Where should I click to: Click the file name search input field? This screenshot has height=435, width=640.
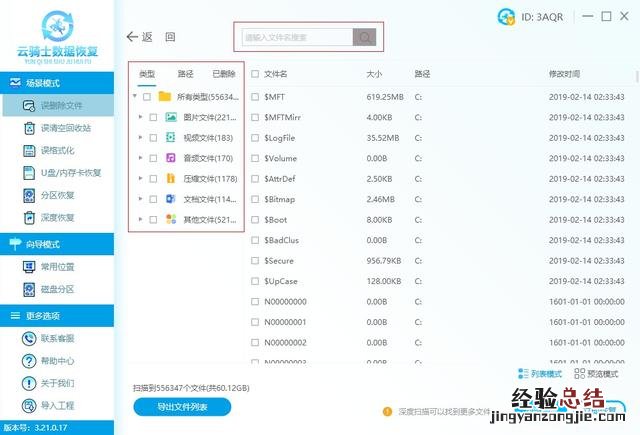297,38
